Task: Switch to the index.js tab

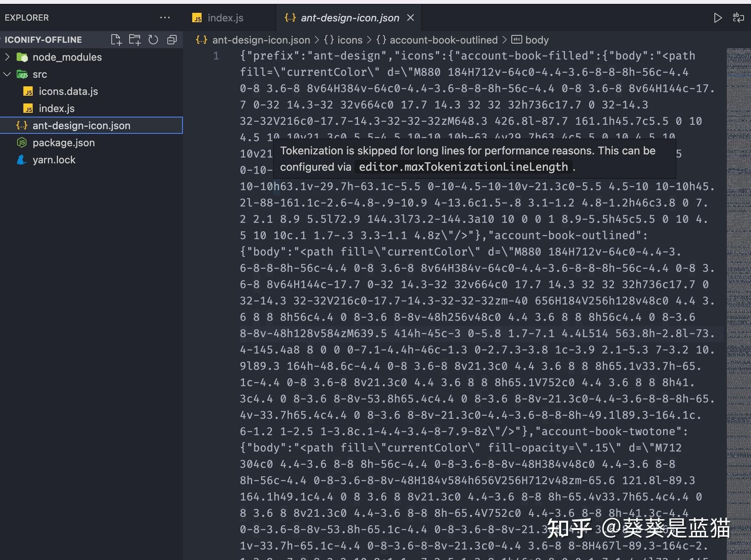Action: 225,18
